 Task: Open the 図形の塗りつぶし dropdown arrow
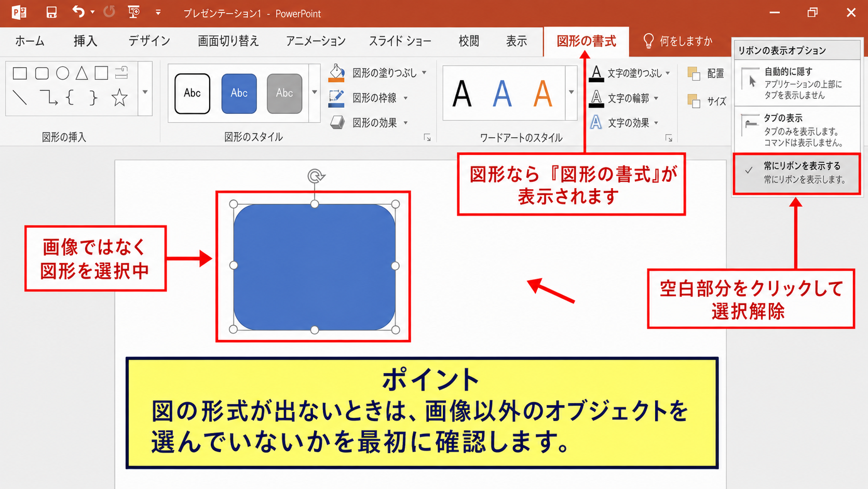point(424,73)
